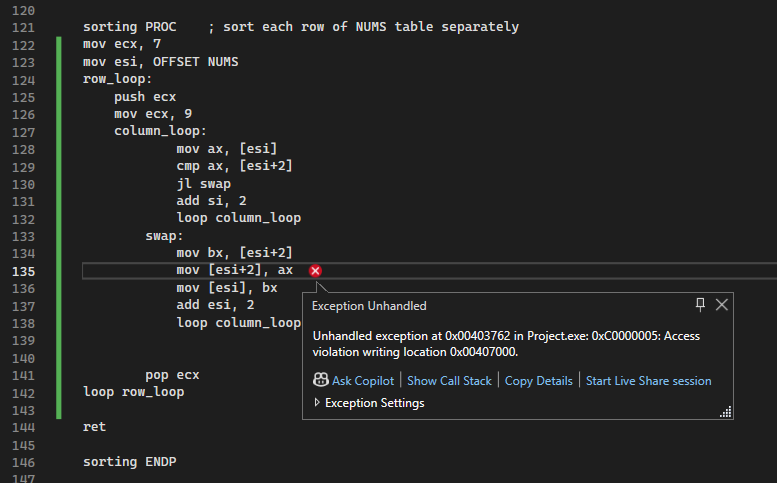The image size is (777, 483).
Task: Click 'mov [esi], bx' on line 136
Action: [x=226, y=288]
